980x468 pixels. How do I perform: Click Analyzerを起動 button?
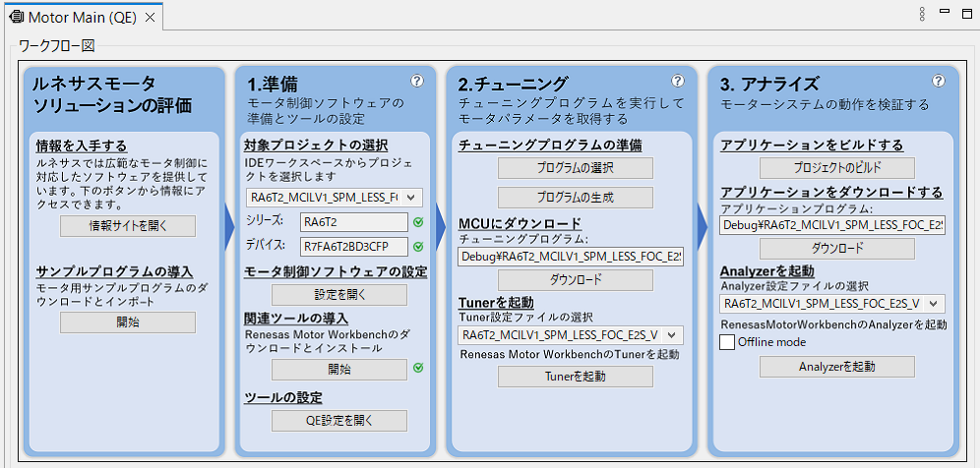[837, 367]
